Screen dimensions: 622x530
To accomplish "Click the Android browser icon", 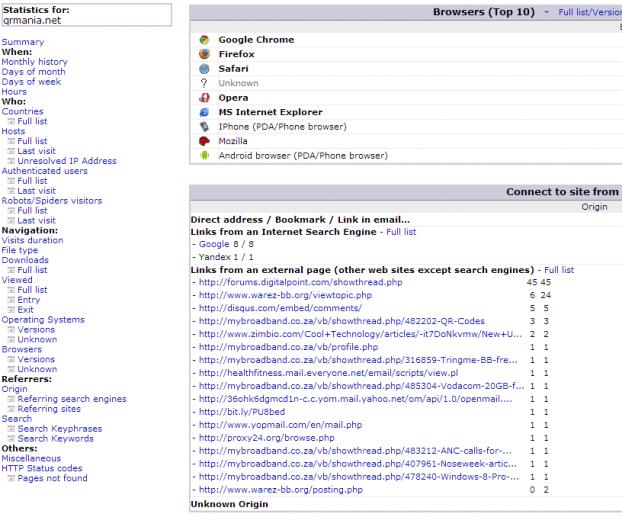I will pyautogui.click(x=204, y=156).
